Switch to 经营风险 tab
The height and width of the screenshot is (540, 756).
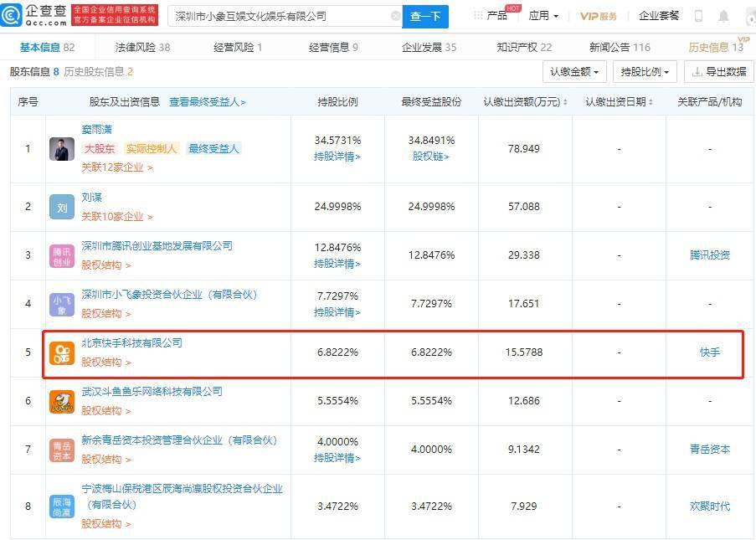(238, 47)
